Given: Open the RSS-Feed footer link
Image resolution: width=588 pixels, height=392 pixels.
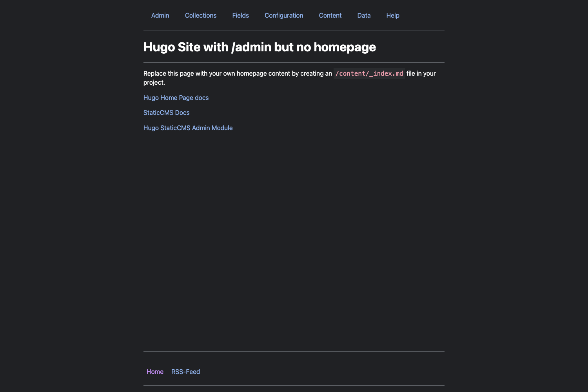Looking at the screenshot, I should (x=185, y=372).
